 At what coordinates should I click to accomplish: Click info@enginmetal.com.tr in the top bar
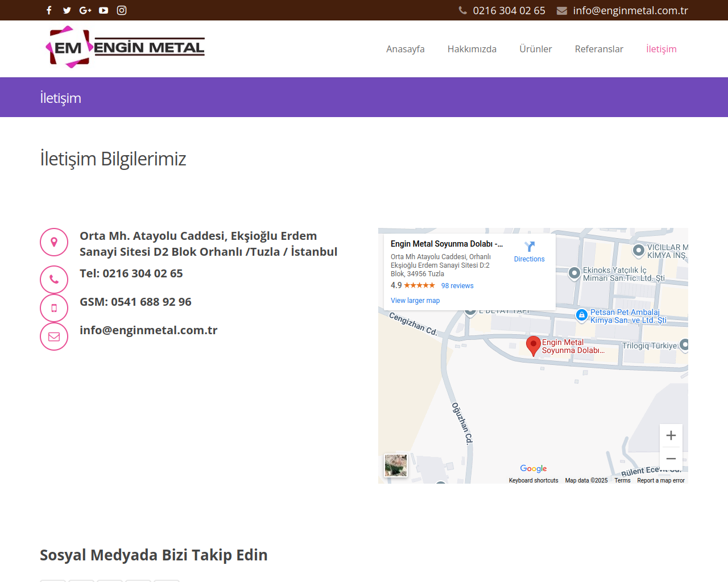(631, 11)
